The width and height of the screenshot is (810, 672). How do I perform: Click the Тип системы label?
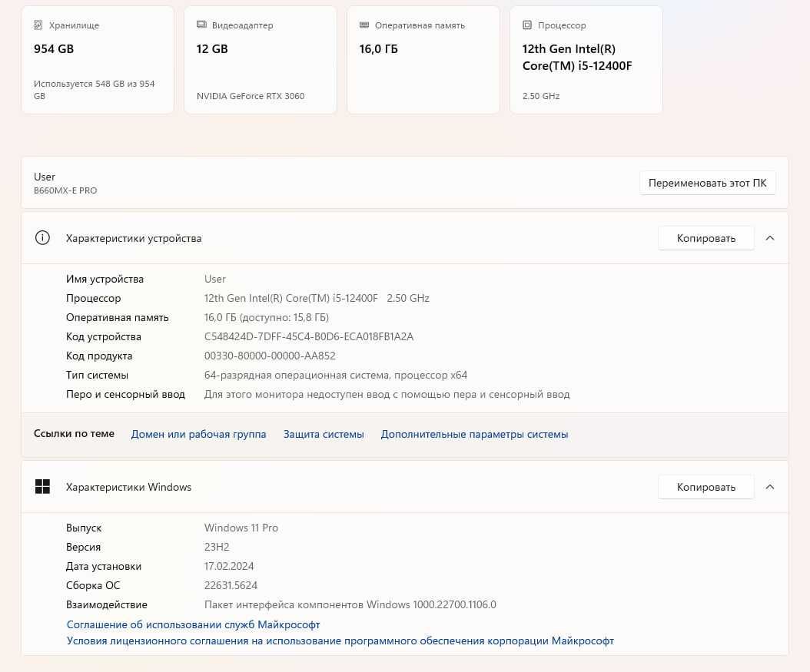point(97,375)
